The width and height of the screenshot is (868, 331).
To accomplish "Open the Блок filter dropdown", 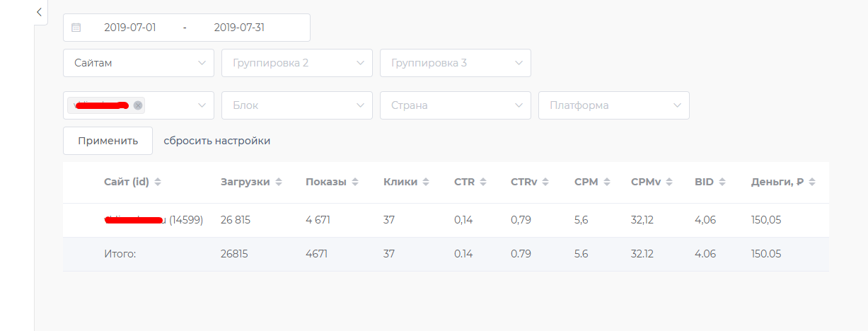I will [297, 105].
